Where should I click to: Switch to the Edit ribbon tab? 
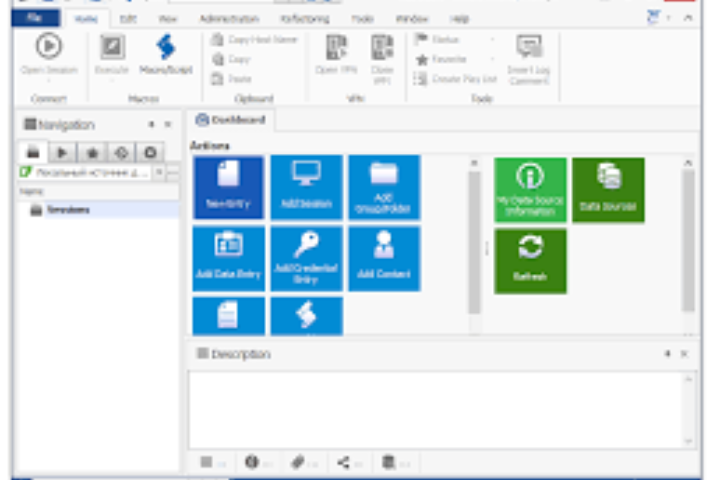[128, 19]
